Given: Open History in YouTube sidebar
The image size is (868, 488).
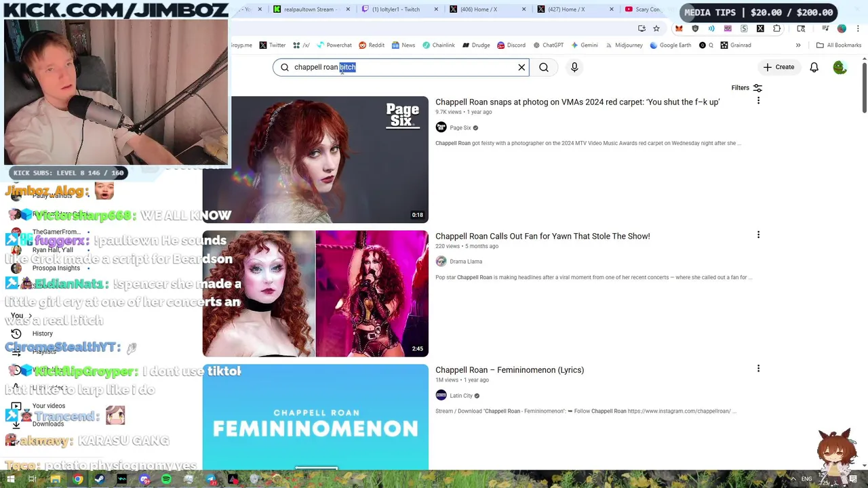Looking at the screenshot, I should tap(42, 333).
